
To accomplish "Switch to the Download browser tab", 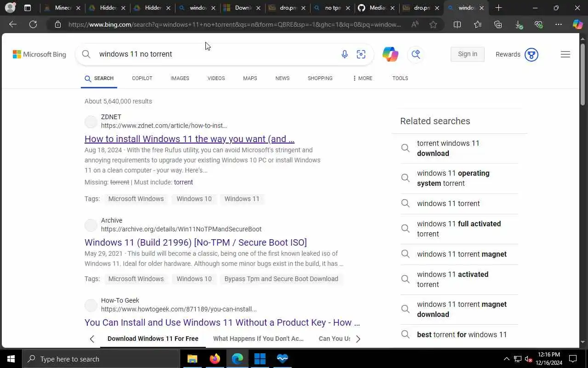I will pyautogui.click(x=242, y=8).
